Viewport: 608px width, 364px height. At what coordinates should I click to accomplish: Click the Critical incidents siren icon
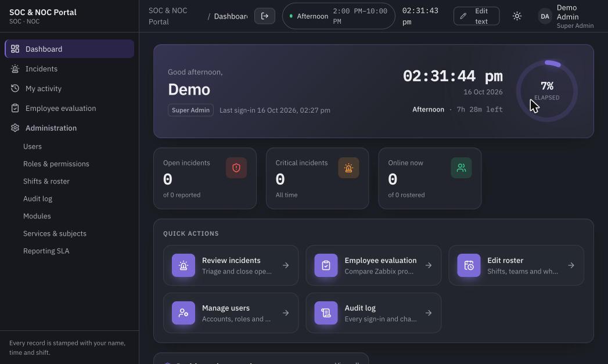(x=348, y=168)
